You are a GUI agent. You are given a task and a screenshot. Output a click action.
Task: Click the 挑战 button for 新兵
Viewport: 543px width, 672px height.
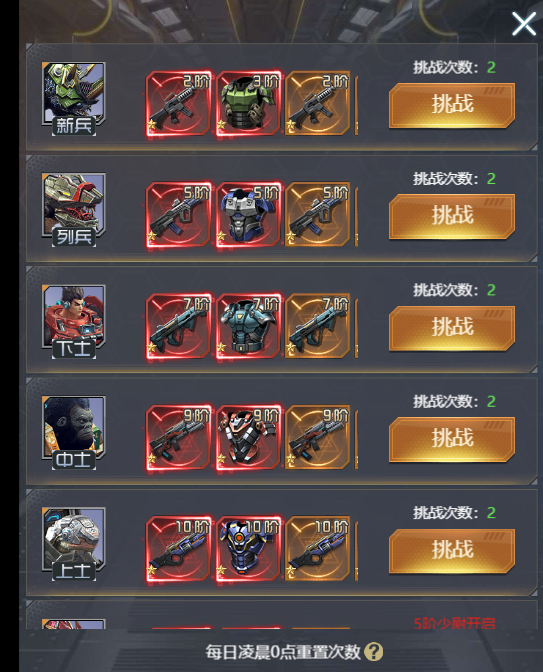coord(452,105)
